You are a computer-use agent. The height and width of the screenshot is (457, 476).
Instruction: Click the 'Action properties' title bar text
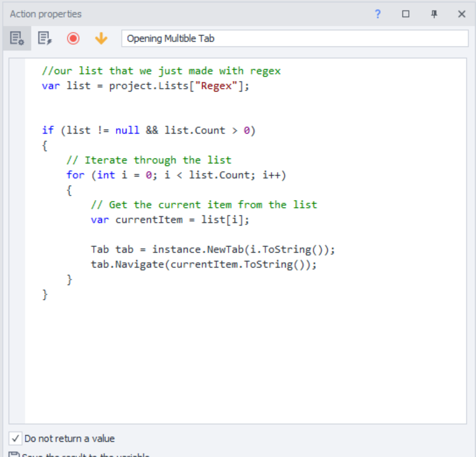coord(45,14)
